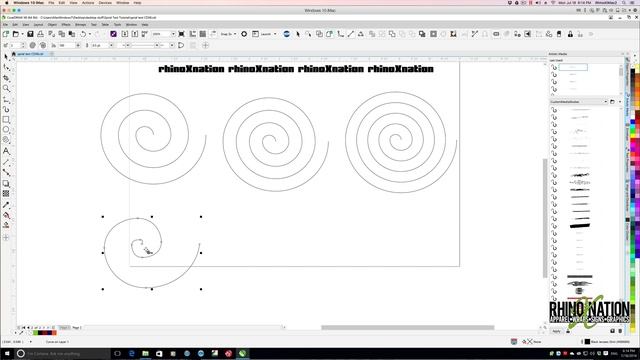Toggle the logarithmic spiral button
The image size is (640, 360).
coord(42,45)
